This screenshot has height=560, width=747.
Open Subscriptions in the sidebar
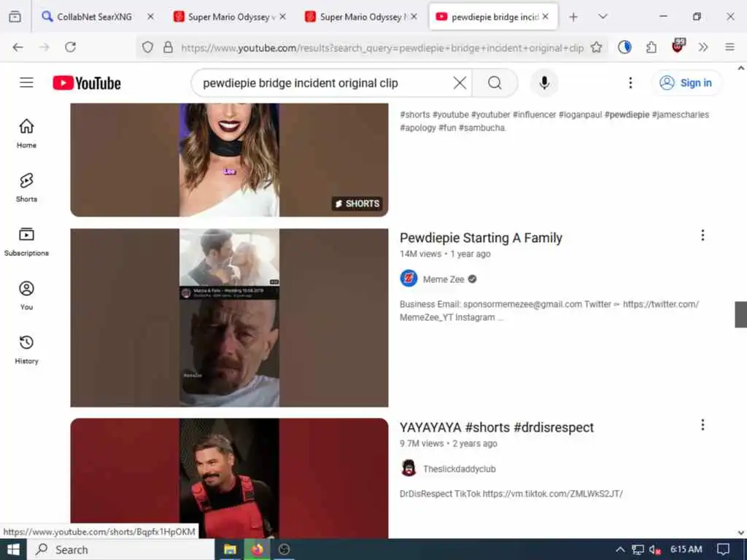pos(27,241)
